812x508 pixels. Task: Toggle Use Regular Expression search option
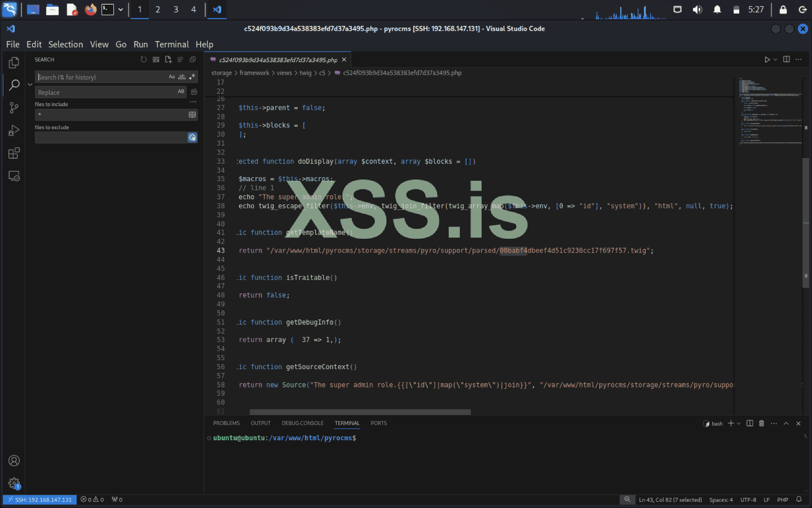point(192,77)
